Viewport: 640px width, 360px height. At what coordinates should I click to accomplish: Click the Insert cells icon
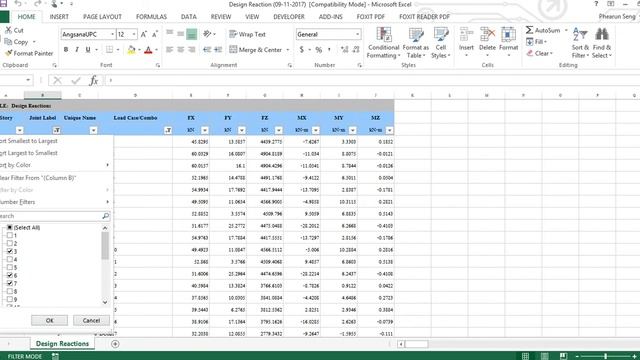pyautogui.click(x=466, y=35)
